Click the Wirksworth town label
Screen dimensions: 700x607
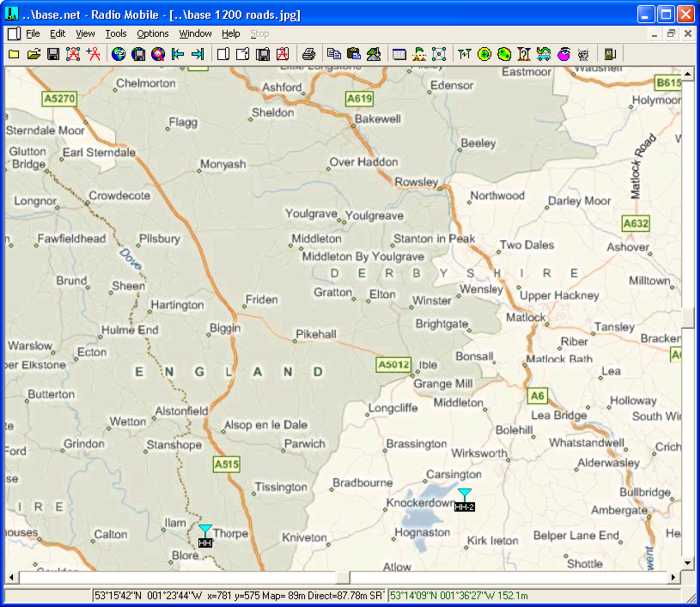pyautogui.click(x=479, y=453)
